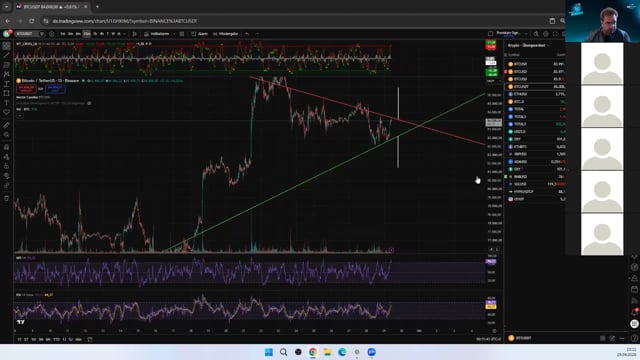Open the chart layout square selector
Viewport: 640px width, 360px height.
pyautogui.click(x=490, y=34)
